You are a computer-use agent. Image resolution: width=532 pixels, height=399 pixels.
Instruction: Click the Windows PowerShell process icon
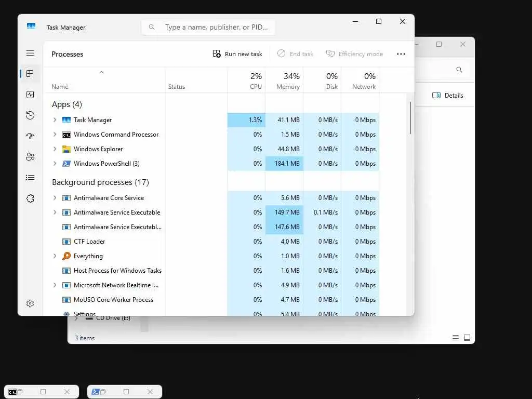tap(66, 164)
